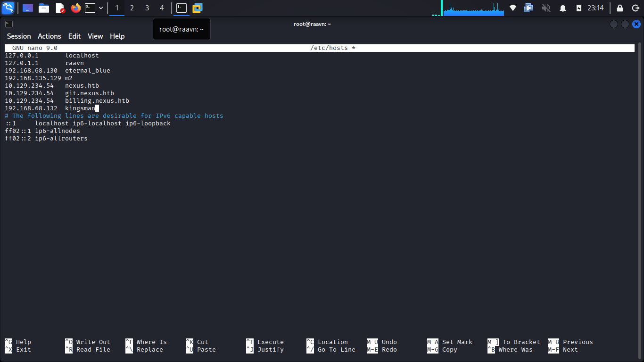The image size is (644, 362).
Task: Expand the terminal launcher dropdown arrow
Action: [x=101, y=8]
